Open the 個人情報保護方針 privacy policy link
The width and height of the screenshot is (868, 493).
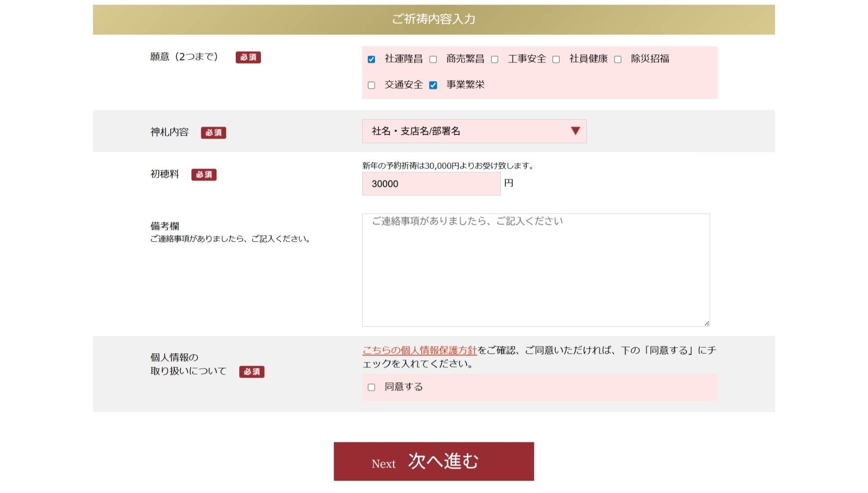tap(419, 350)
